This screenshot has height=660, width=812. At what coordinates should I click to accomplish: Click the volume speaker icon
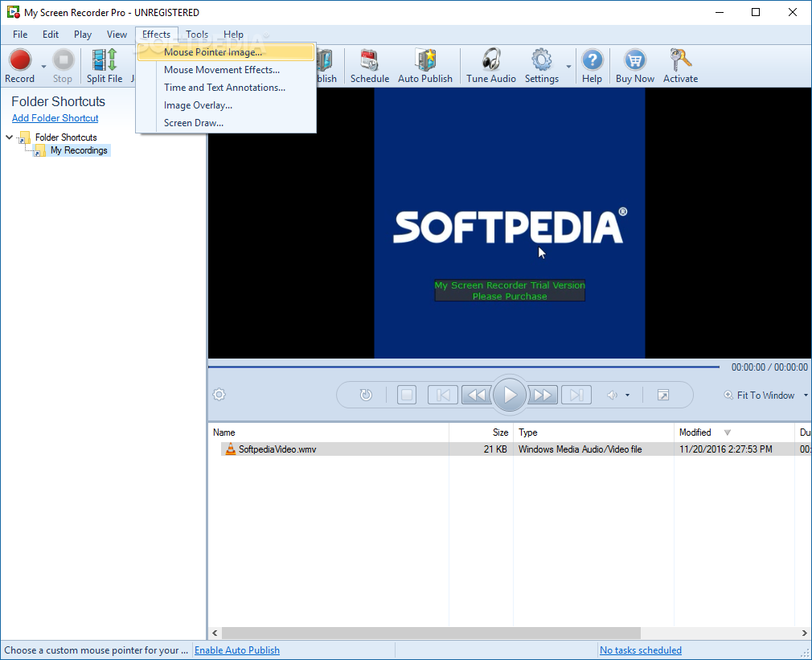tap(612, 395)
